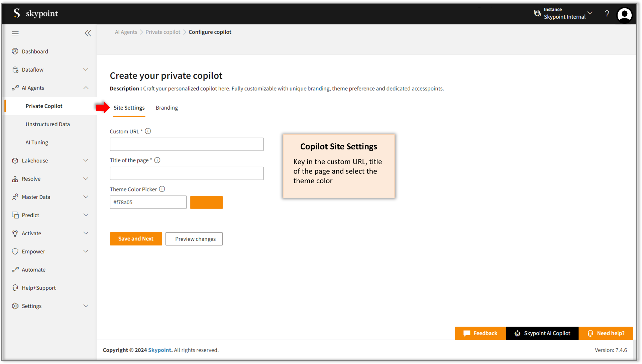
Task: Focus the Custom URL input field
Action: [187, 144]
